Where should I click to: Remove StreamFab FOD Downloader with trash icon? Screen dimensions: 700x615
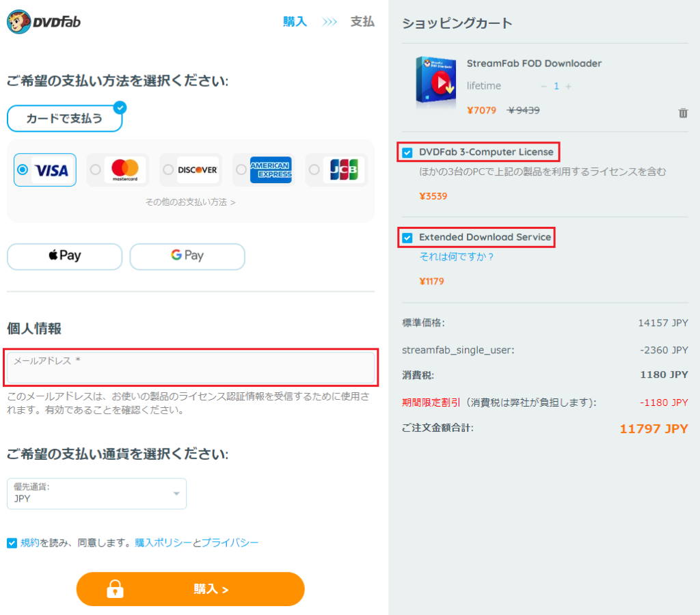pos(683,113)
